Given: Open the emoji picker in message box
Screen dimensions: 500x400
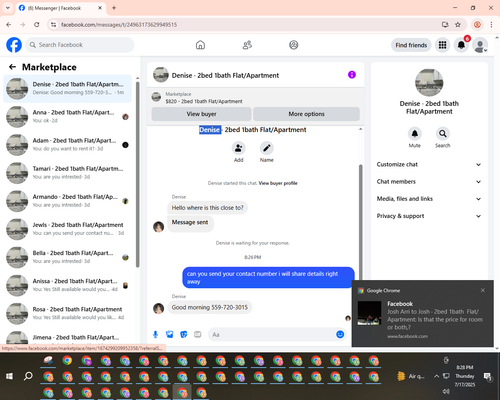Looking at the screenshot, I should 340,334.
